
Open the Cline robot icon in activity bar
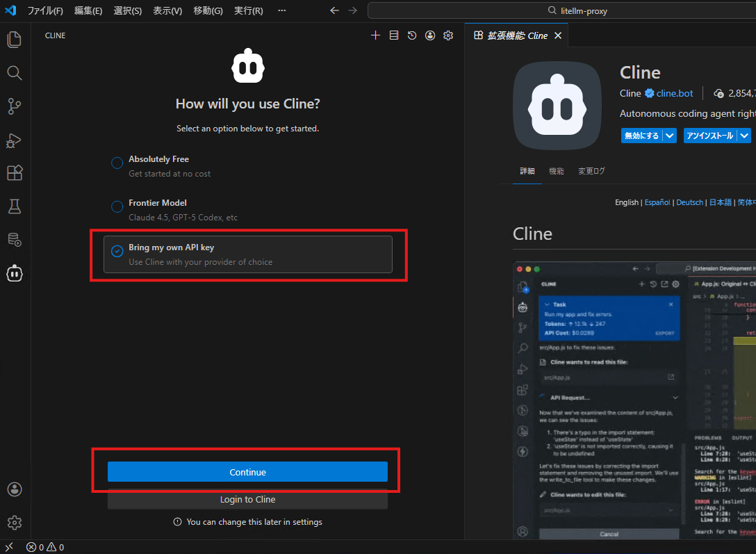[15, 273]
